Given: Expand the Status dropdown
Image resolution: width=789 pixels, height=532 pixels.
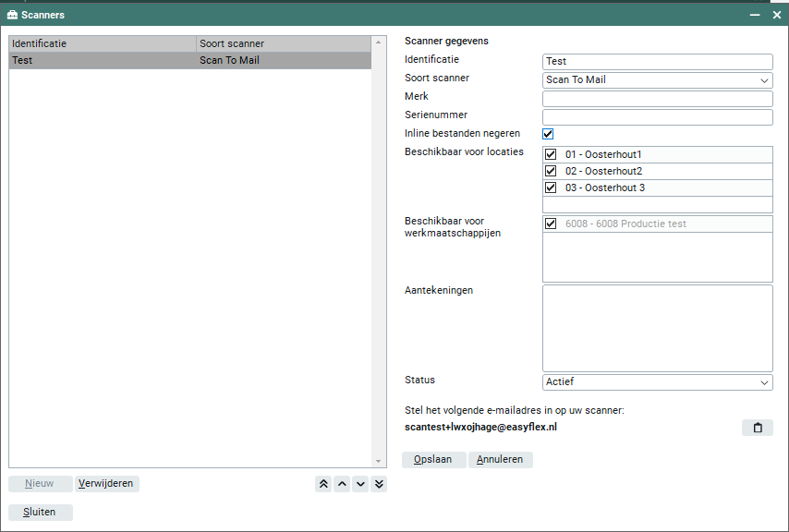Looking at the screenshot, I should pos(657,382).
